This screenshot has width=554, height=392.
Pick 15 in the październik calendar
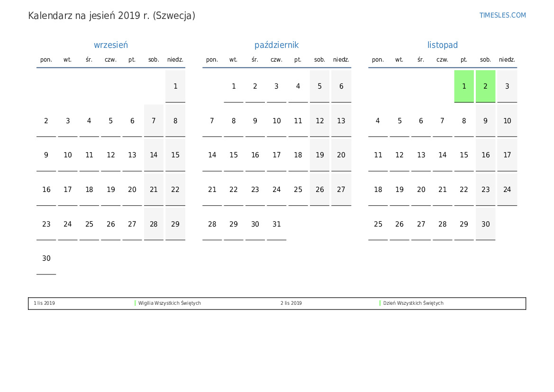[234, 155]
